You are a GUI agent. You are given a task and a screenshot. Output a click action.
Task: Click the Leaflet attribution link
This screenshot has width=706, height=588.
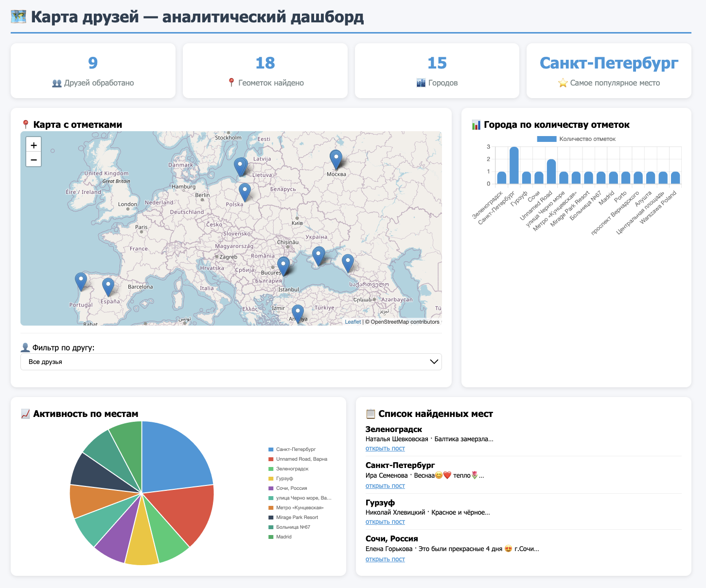353,322
